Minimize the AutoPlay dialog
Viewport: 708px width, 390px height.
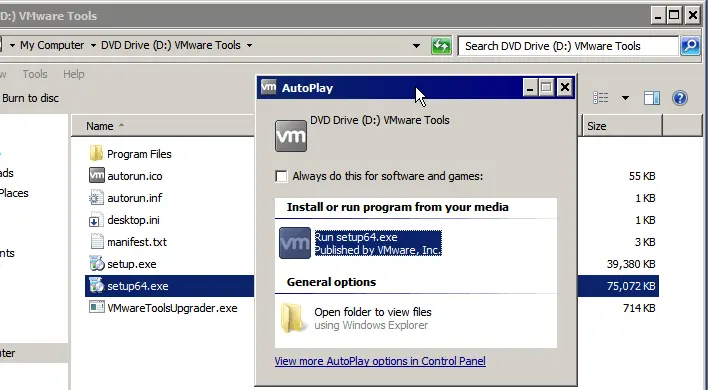click(530, 87)
